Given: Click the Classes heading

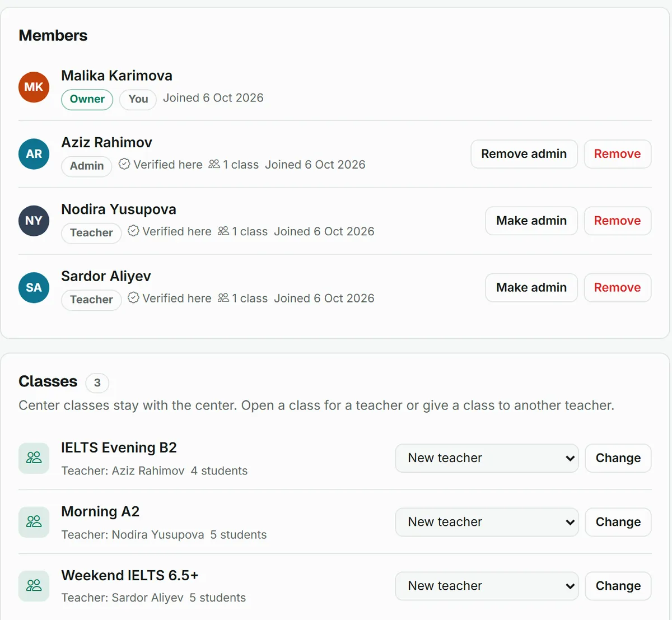Looking at the screenshot, I should (x=48, y=381).
